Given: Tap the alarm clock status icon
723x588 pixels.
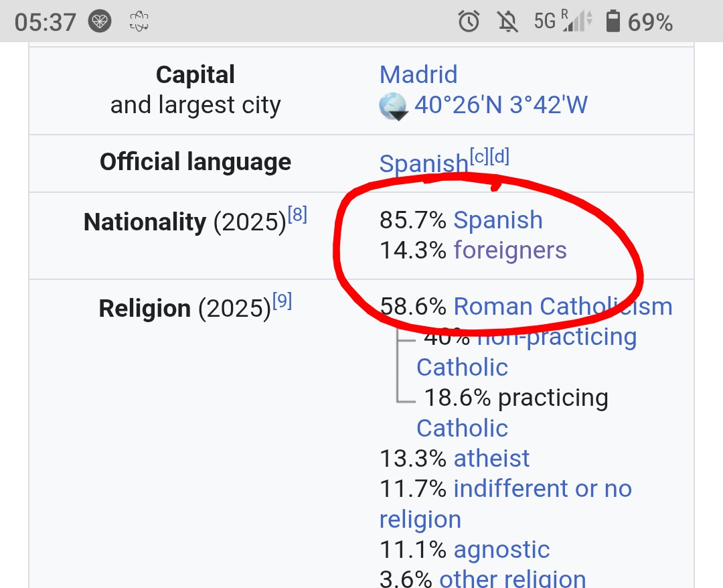Looking at the screenshot, I should [469, 21].
